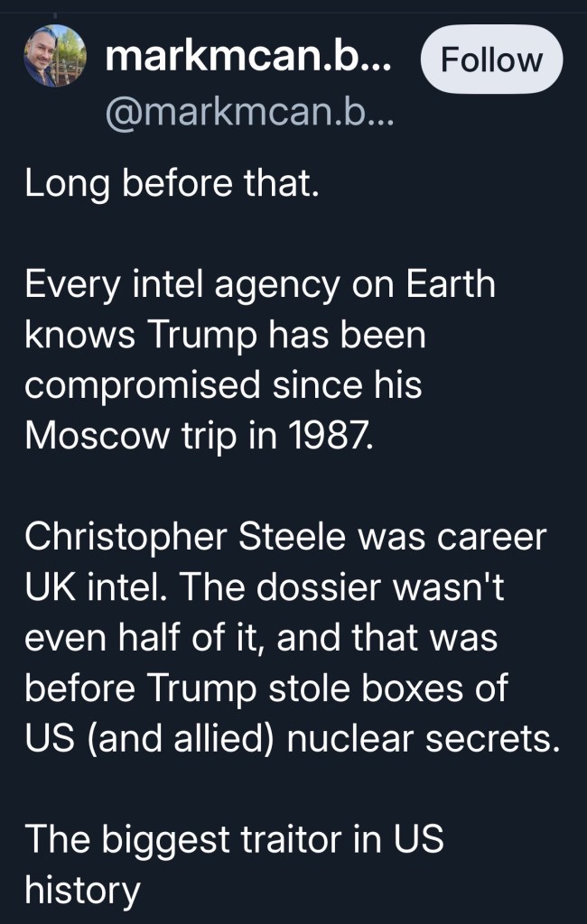Click the "Long before that." line
Image resolution: width=587 pixels, height=924 pixels.
tap(172, 185)
